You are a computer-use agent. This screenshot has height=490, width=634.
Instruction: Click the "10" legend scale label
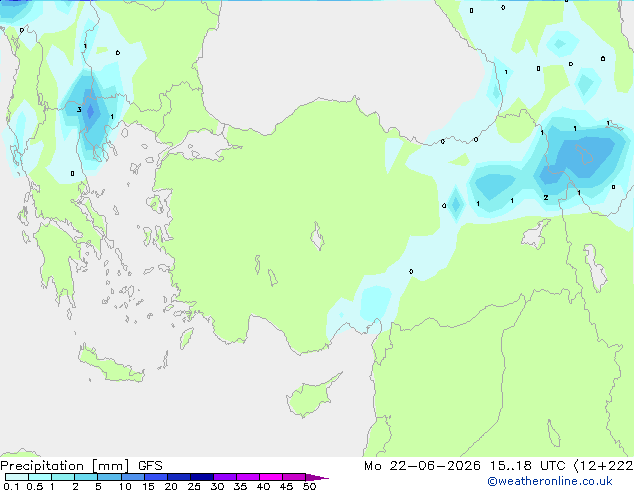point(125,486)
